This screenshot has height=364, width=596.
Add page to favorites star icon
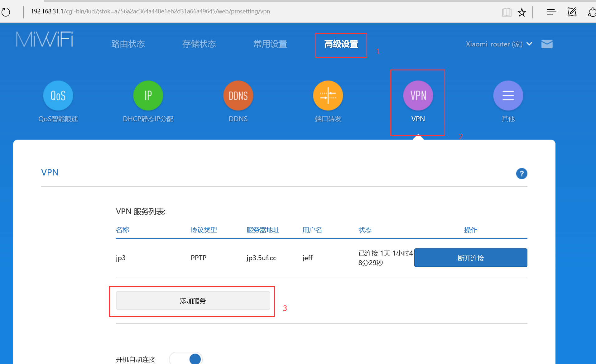point(521,12)
